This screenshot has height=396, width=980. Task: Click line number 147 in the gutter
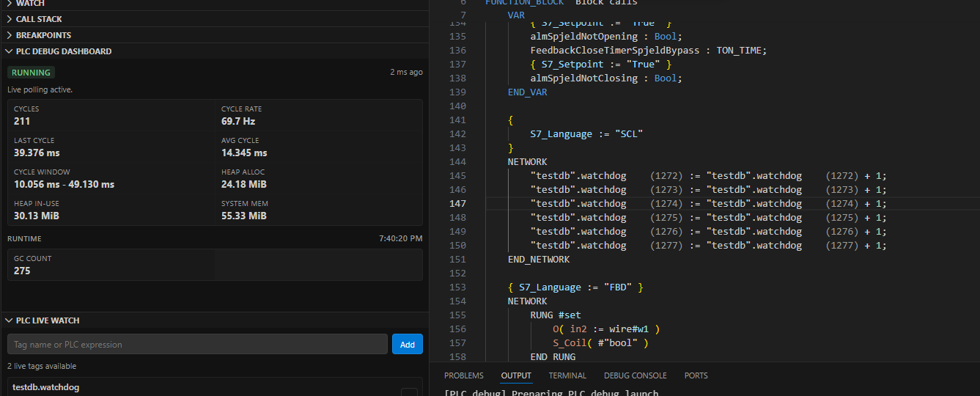point(458,204)
